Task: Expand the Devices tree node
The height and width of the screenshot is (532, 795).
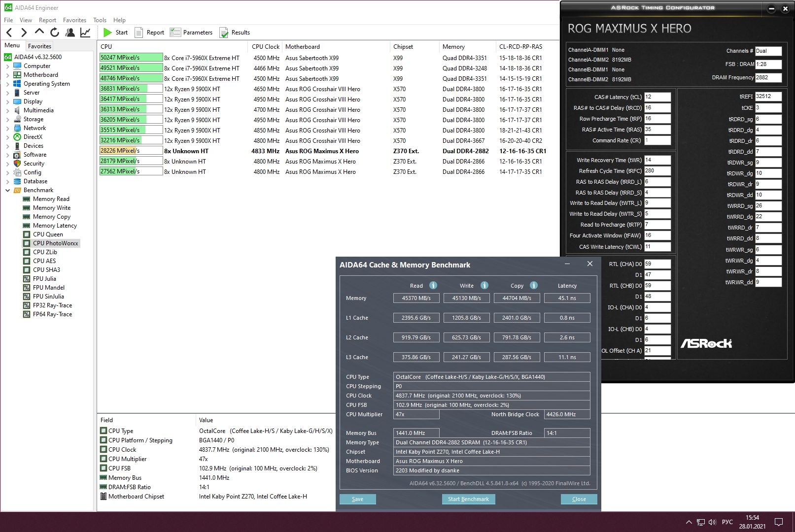Action: (x=7, y=146)
